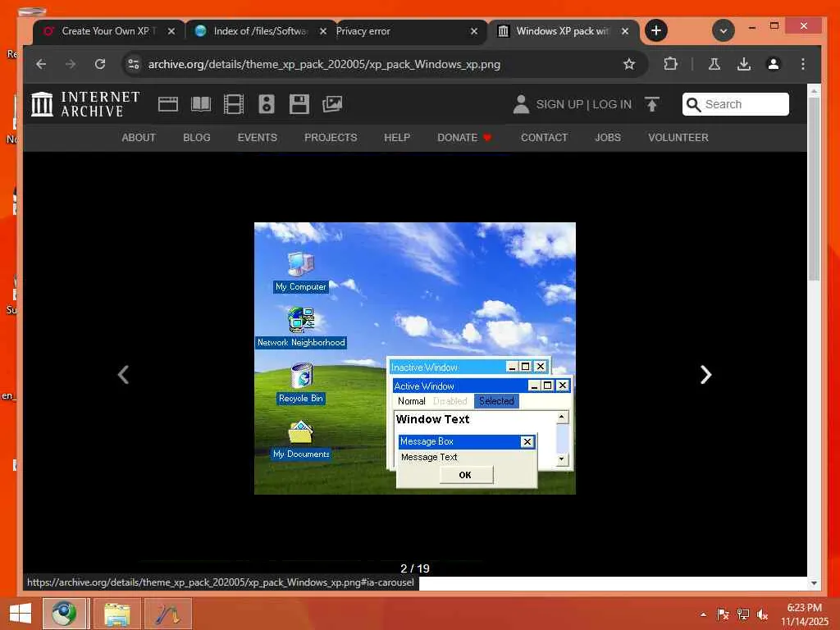This screenshot has height=630, width=840.
Task: Open Action Center flag icon
Action: pos(723,614)
